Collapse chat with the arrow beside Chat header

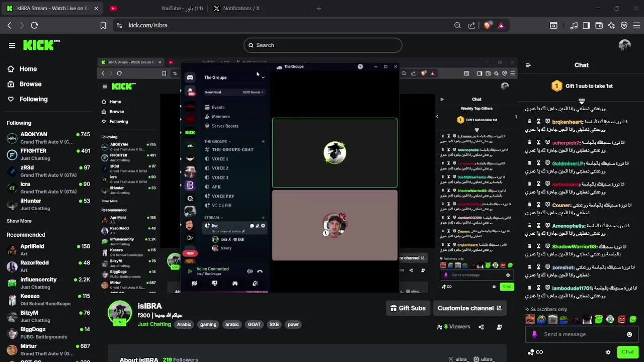click(x=528, y=65)
